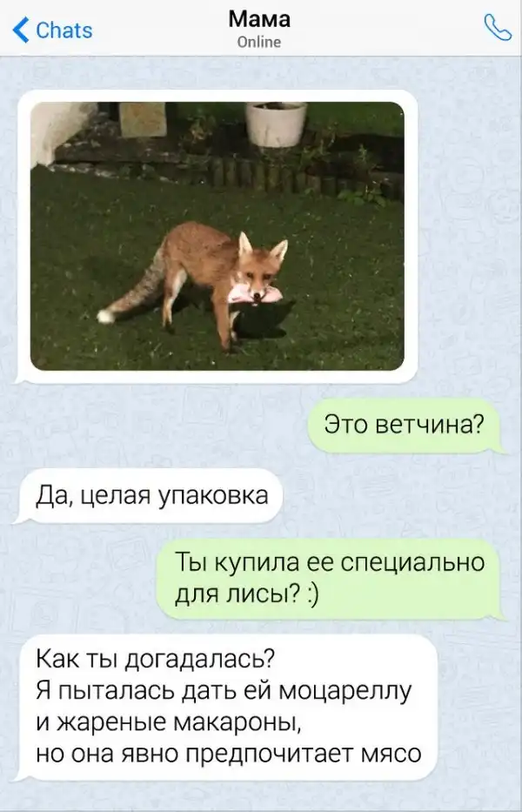
Task: Tap the blue back chevron icon
Action: pos(21,30)
